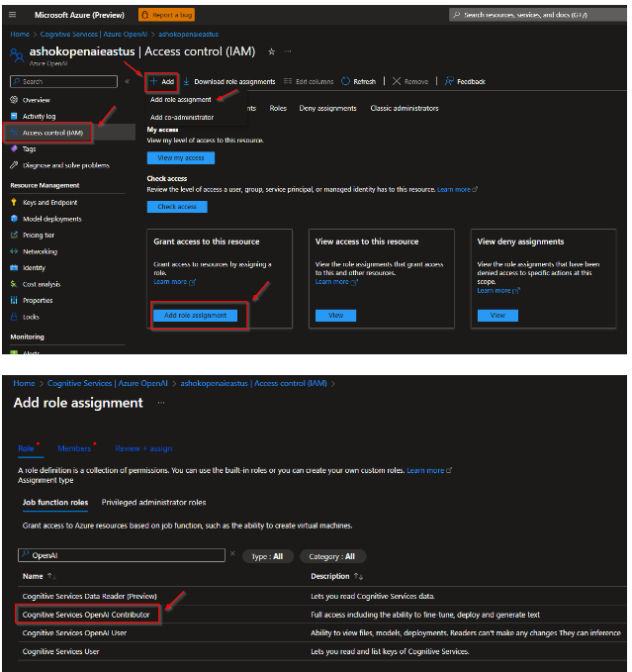Open the Category : All filter
This screenshot has height=672, width=632.
[332, 557]
